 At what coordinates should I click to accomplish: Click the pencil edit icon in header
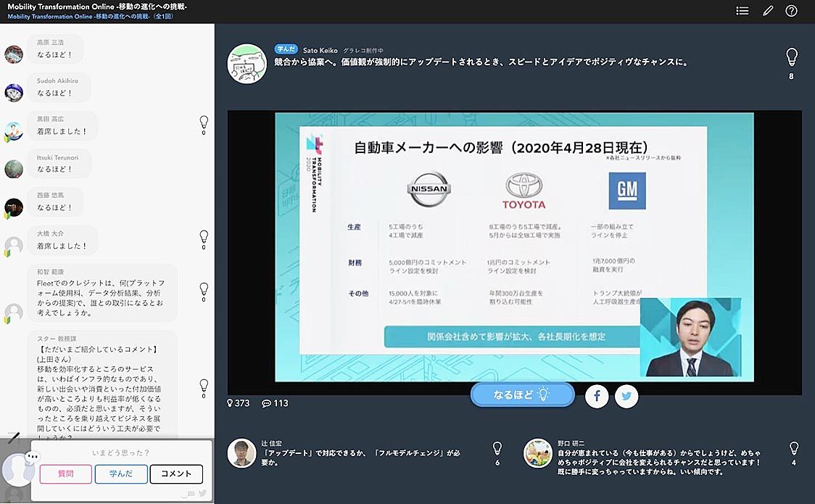click(768, 11)
